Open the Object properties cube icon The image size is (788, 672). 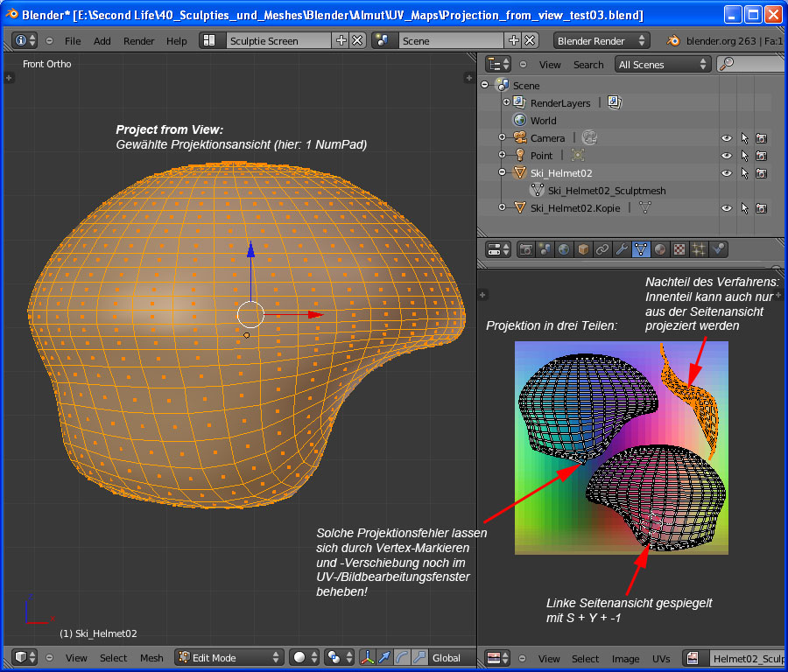583,249
